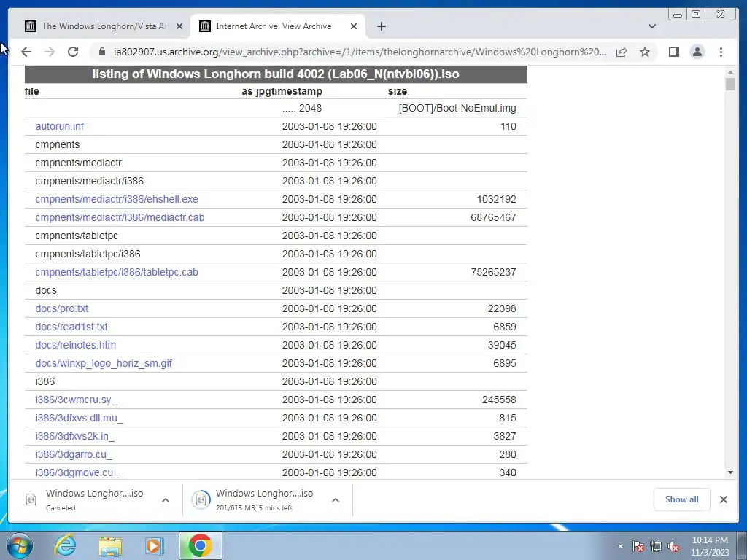Bookmark this page with star icon
The width and height of the screenshot is (747, 560).
click(x=645, y=52)
